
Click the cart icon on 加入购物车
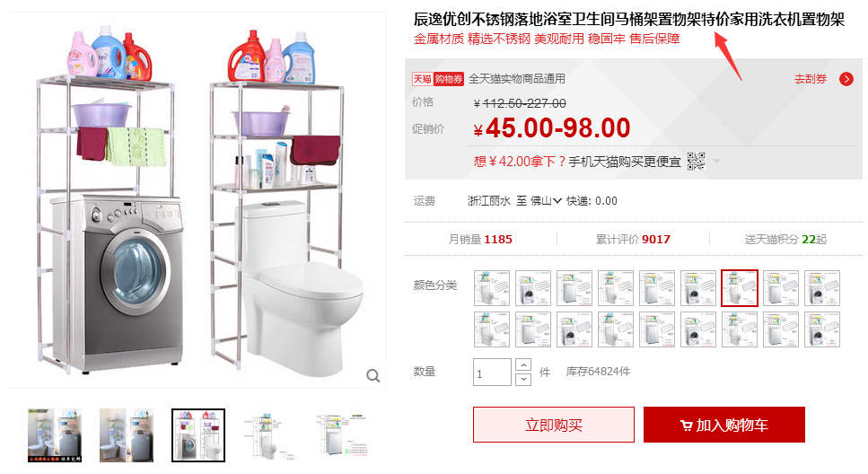pyautogui.click(x=686, y=426)
